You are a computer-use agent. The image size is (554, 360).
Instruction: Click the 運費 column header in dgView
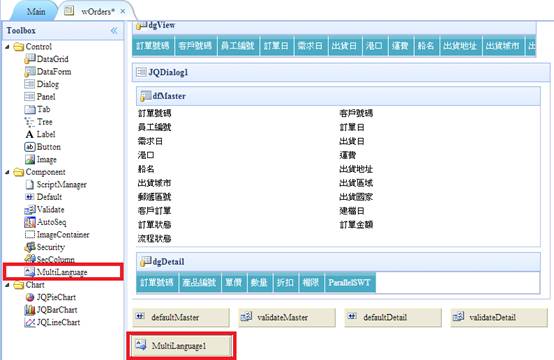401,46
